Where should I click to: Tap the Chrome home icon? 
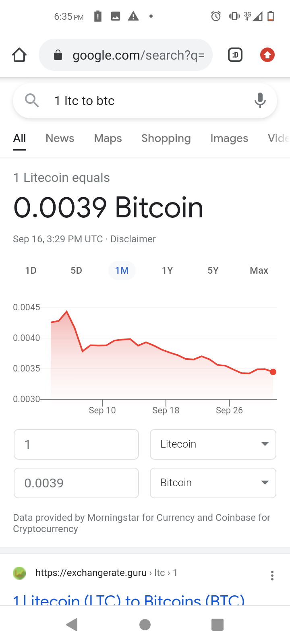19,55
